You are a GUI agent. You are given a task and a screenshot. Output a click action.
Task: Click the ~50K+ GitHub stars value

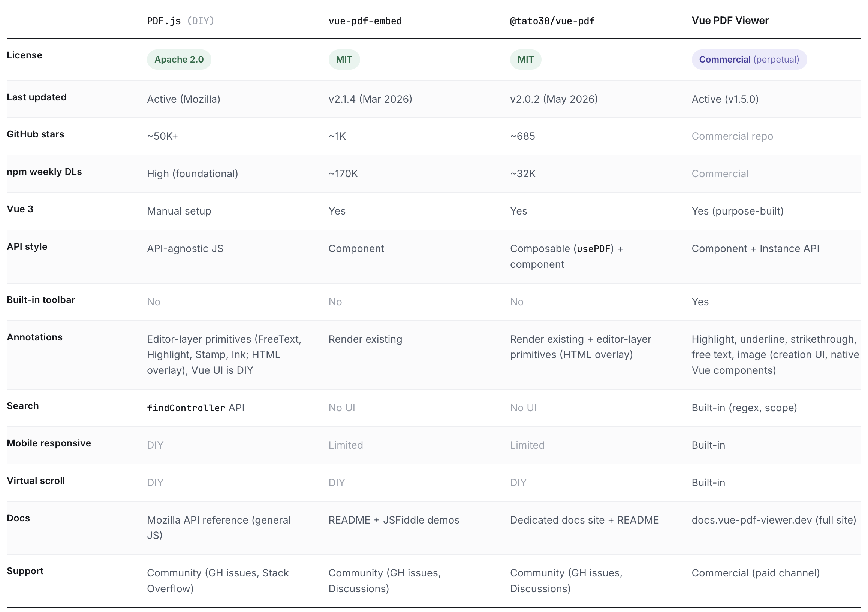point(162,136)
